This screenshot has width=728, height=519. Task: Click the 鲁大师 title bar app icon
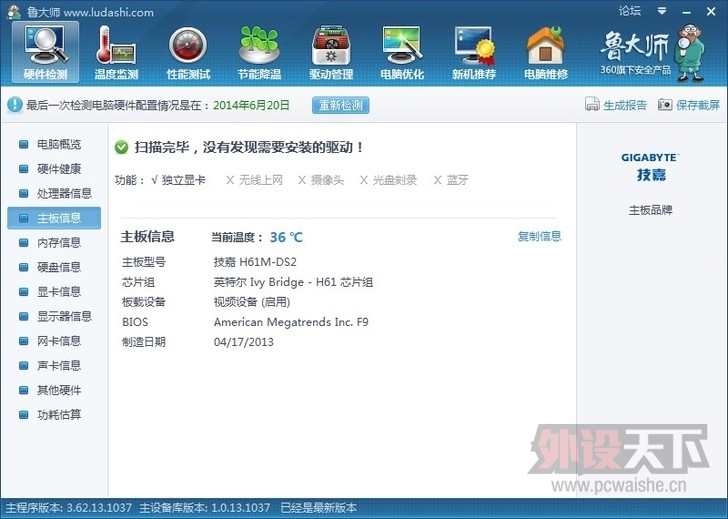point(14,12)
